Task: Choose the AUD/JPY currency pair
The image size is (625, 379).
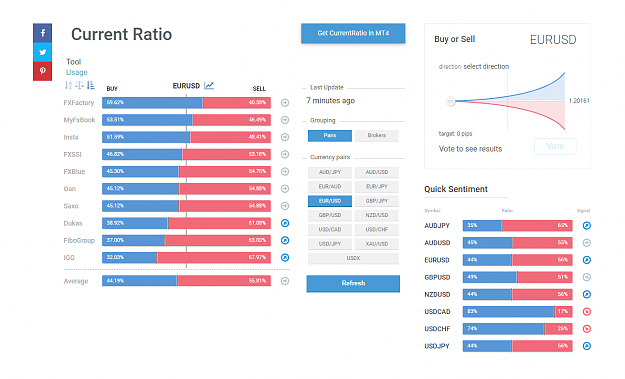Action: pos(330,172)
